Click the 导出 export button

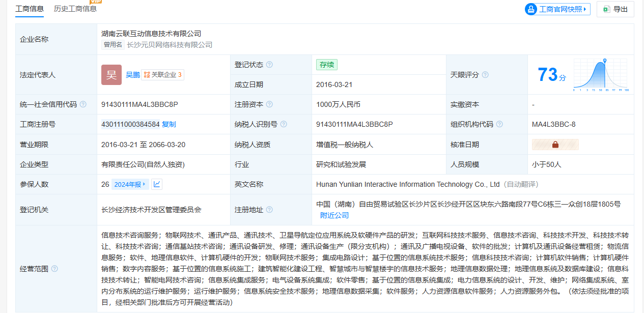pyautogui.click(x=615, y=9)
